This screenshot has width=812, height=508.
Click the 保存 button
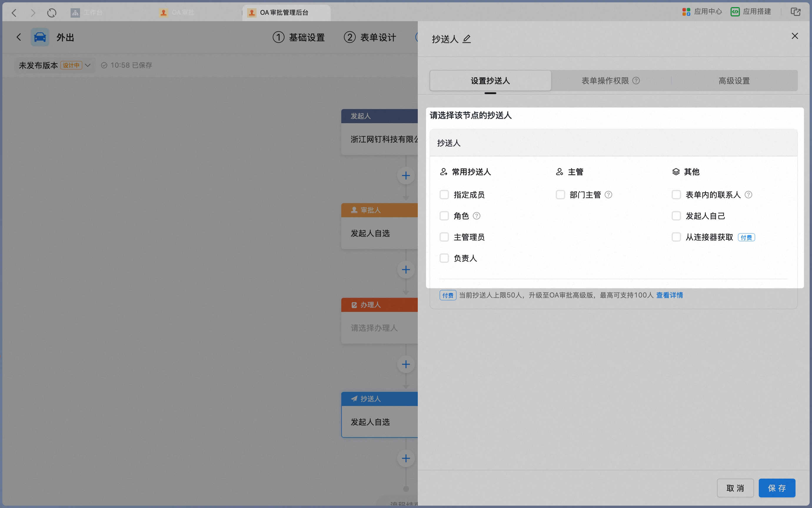coord(777,488)
